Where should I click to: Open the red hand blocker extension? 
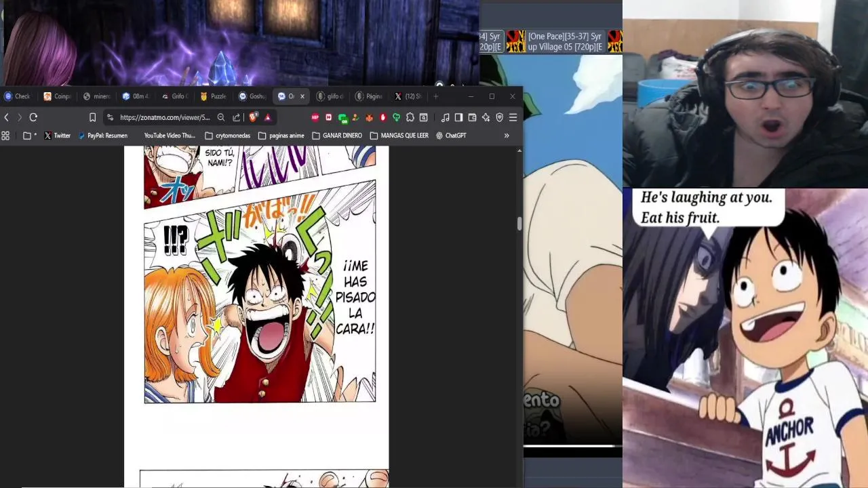(383, 117)
